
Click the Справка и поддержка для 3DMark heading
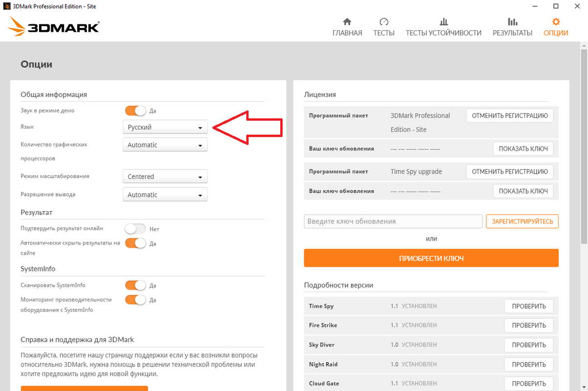(77, 339)
